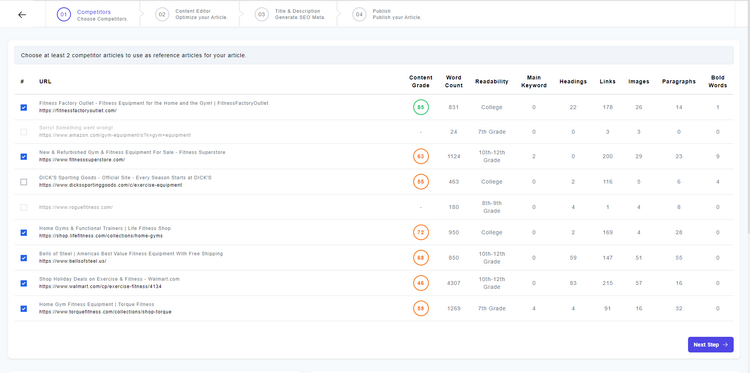The height and width of the screenshot is (373, 750).
Task: Click the Next Step button
Action: pos(710,344)
